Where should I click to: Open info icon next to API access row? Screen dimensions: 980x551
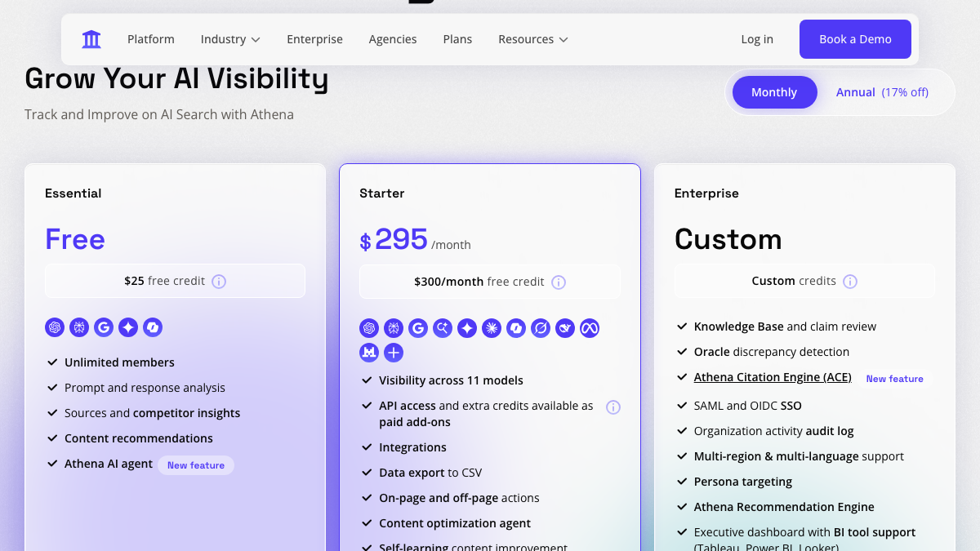tap(613, 407)
